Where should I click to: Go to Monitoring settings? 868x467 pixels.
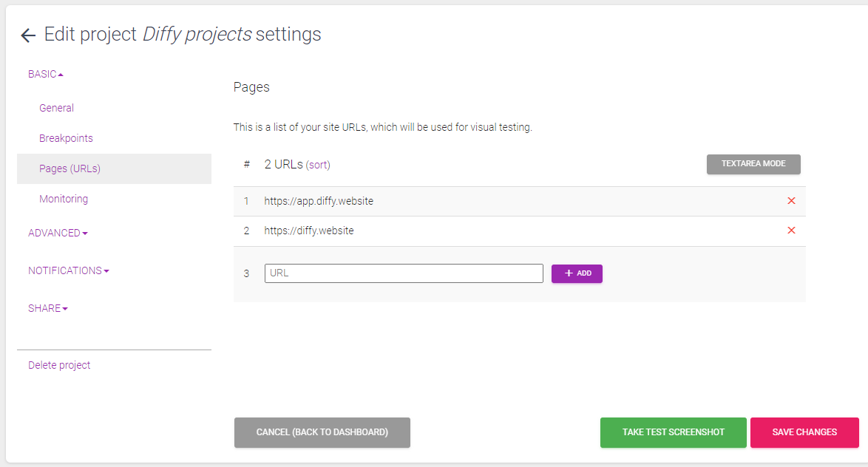pyautogui.click(x=64, y=199)
